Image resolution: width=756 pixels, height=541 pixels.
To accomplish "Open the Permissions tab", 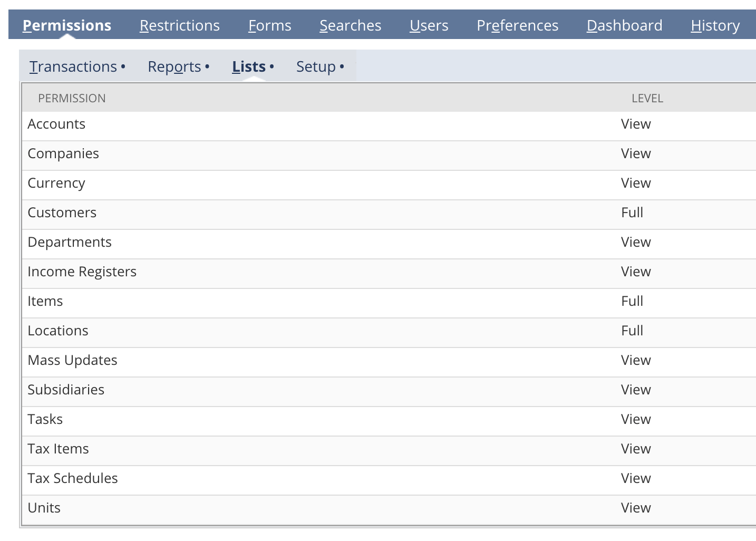I will (67, 25).
